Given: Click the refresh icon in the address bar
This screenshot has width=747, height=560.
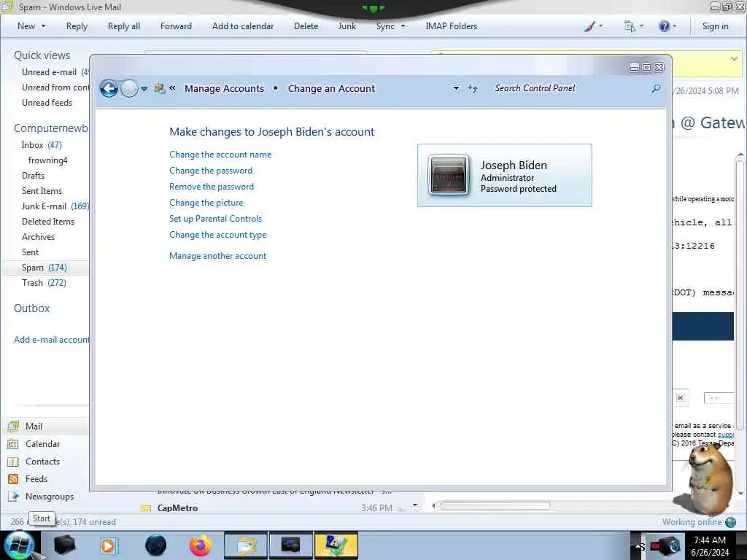Looking at the screenshot, I should click(472, 88).
